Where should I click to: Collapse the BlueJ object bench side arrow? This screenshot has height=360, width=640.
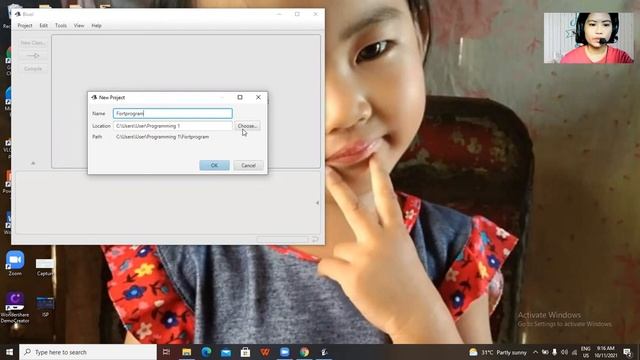(317, 202)
